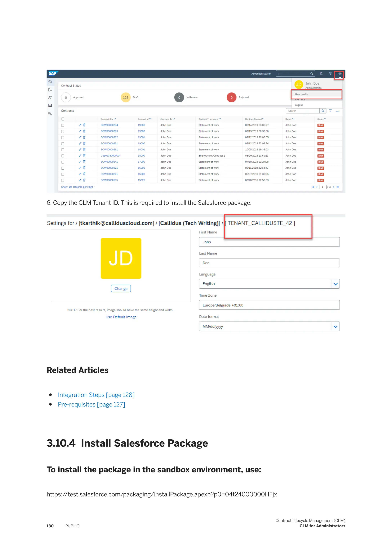Image resolution: width=392 pixels, height=555 pixels.
Task: Open Integration Steps page 128 link
Action: click(x=96, y=395)
